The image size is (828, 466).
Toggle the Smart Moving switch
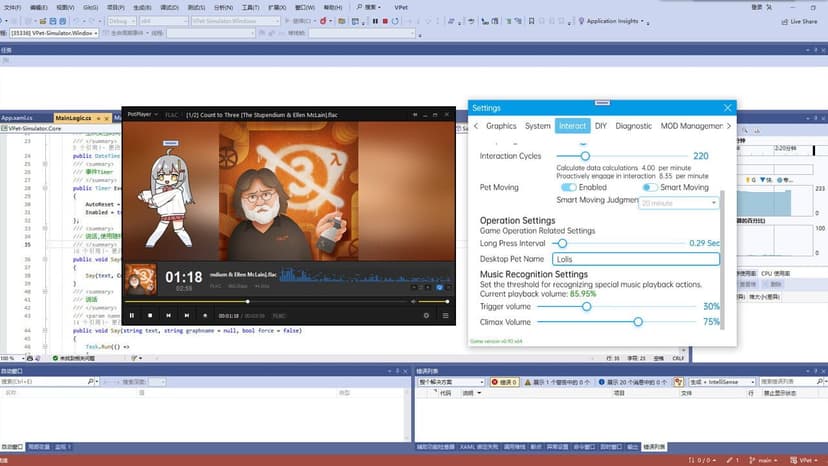tap(650, 187)
